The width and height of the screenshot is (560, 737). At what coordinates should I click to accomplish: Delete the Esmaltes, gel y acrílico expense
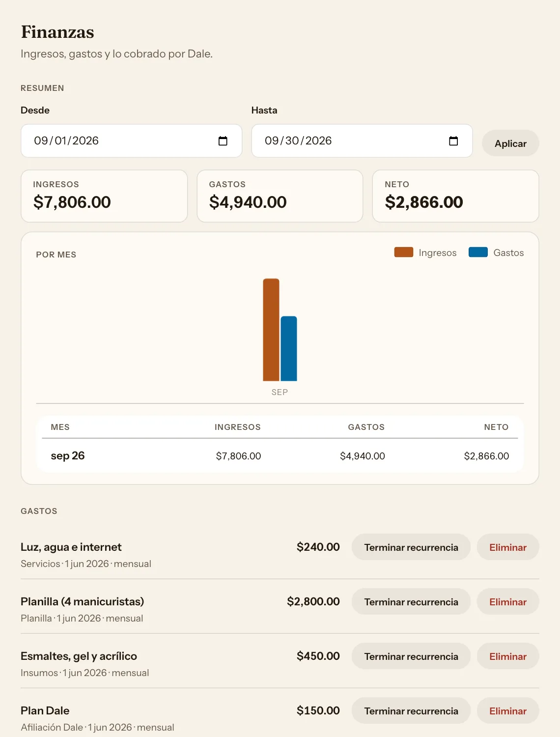click(508, 656)
